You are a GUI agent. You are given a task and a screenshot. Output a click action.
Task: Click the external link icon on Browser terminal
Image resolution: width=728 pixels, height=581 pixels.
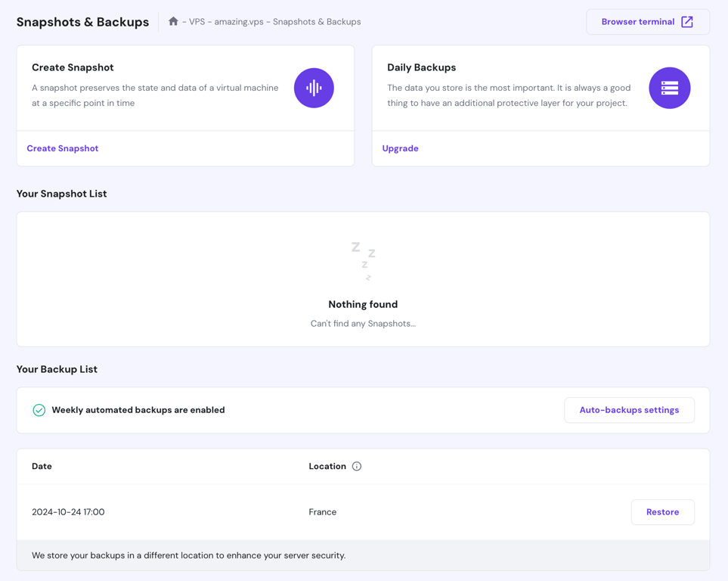pyautogui.click(x=688, y=22)
